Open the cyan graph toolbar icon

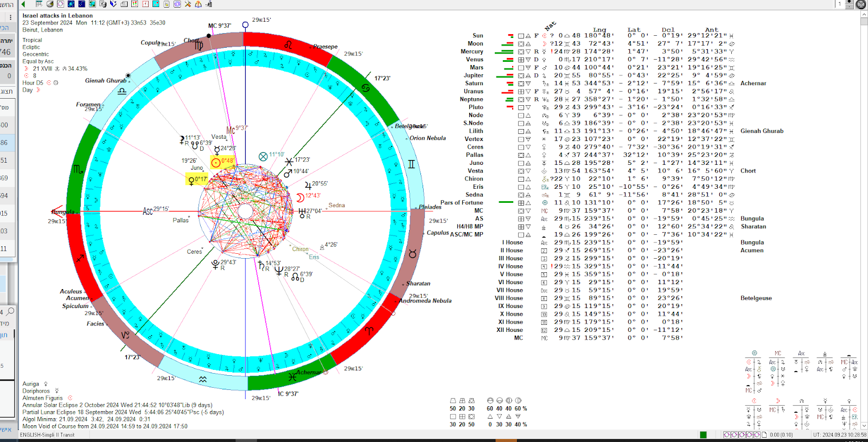(156, 4)
